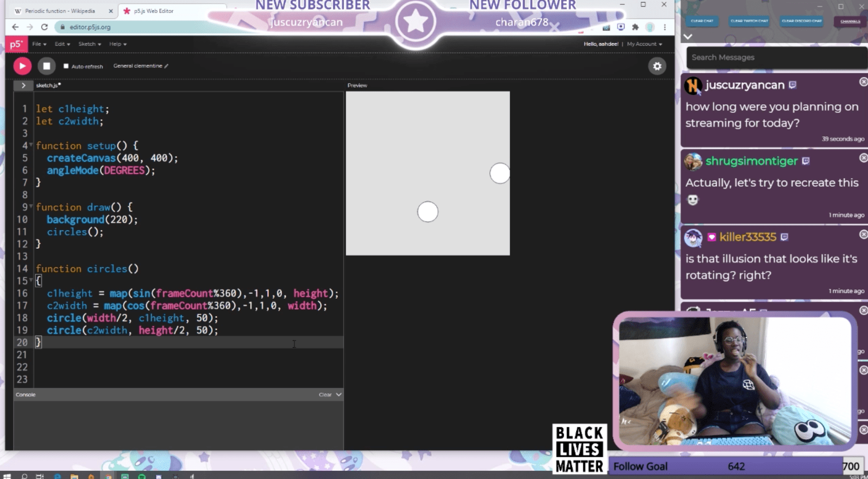Edit sketch name via pencil icon

(166, 66)
